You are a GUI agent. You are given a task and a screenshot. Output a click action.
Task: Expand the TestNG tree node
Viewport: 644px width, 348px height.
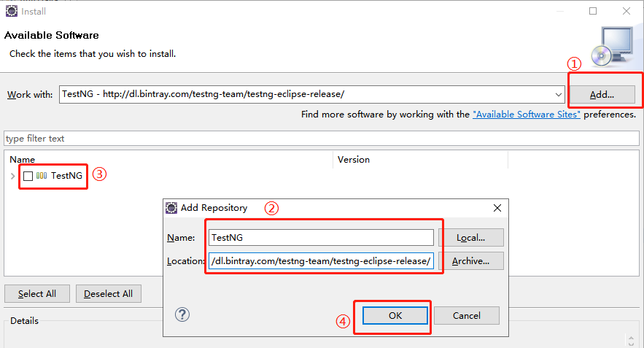[12, 177]
